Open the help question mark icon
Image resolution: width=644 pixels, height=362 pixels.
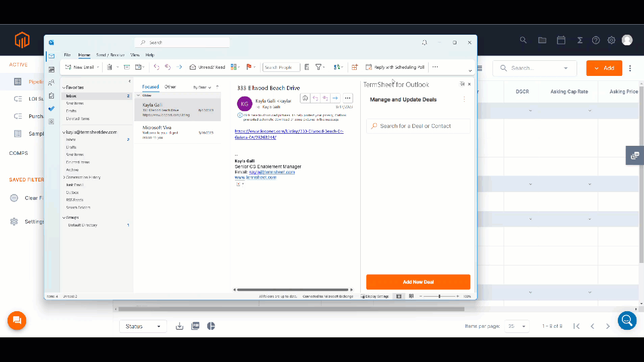(x=596, y=40)
